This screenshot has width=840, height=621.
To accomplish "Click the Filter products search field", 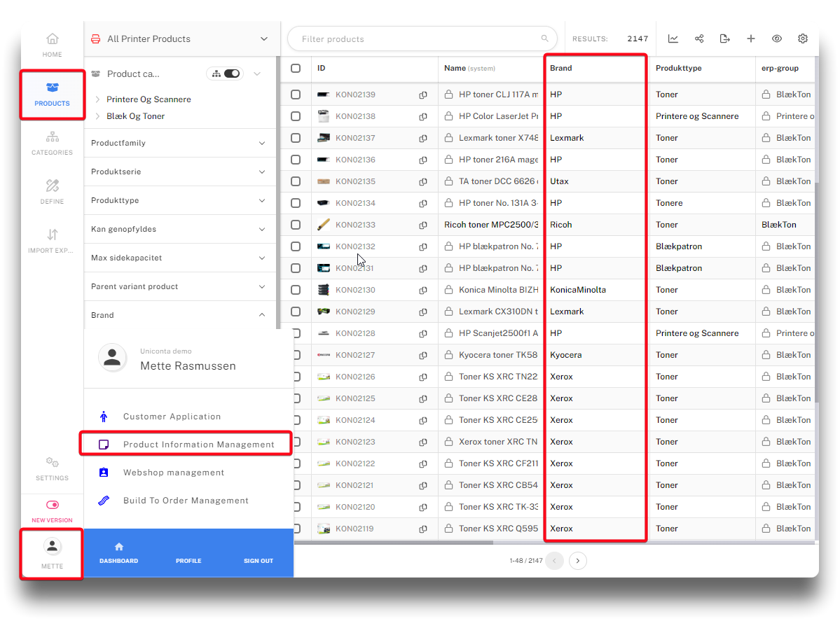I will point(419,39).
